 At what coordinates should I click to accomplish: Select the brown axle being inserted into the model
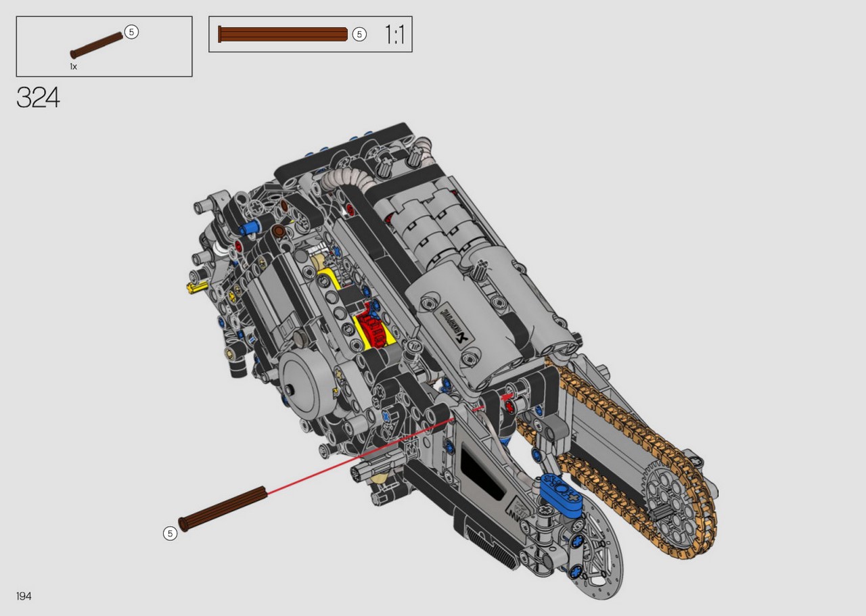[223, 508]
